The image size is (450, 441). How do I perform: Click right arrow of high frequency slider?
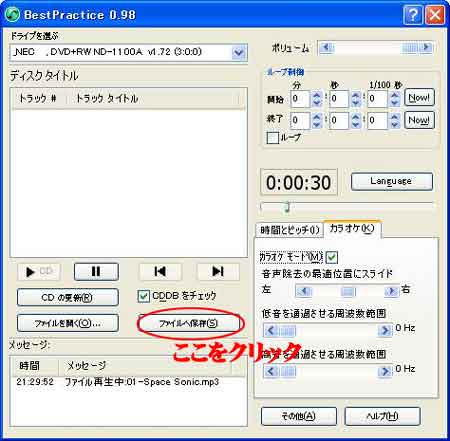pos(385,371)
